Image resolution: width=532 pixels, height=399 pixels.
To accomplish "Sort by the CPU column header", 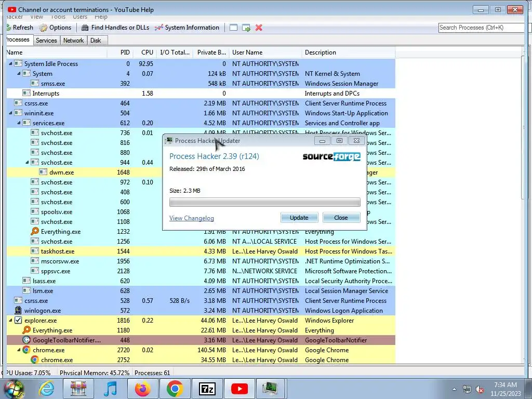I will 144,52.
